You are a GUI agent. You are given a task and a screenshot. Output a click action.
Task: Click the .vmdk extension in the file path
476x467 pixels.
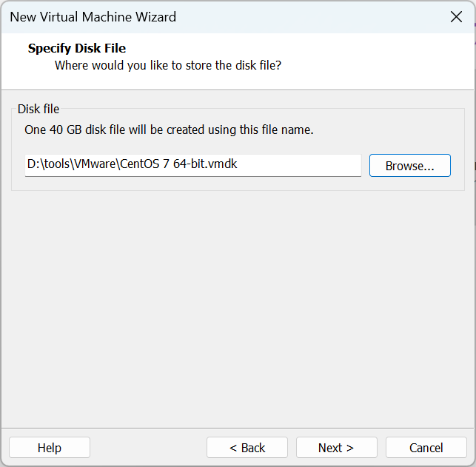[x=221, y=165]
